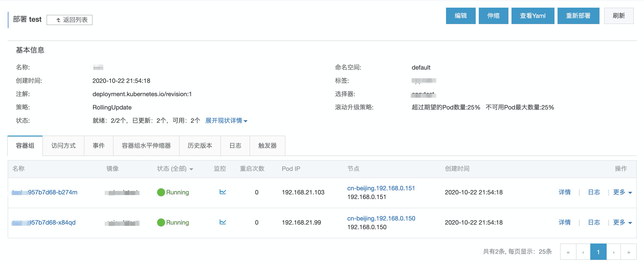Screen dimensions: 644x265
Task: Jump to the last page arrow
Action: (629, 252)
